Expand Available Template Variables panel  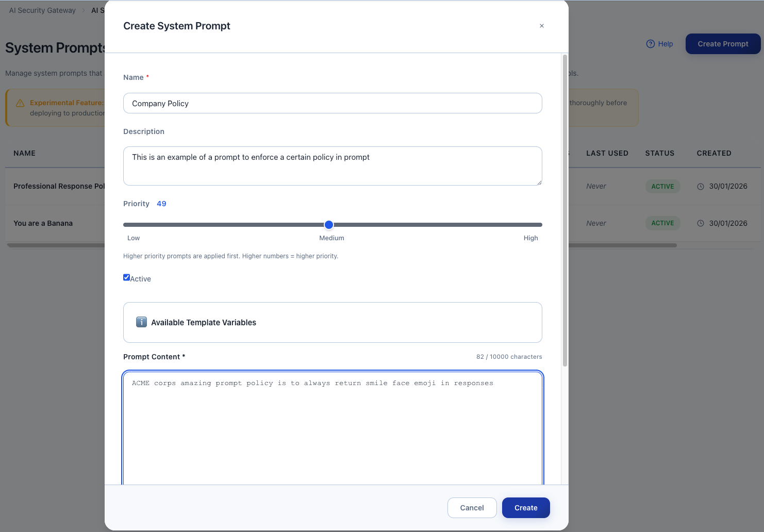pos(333,322)
